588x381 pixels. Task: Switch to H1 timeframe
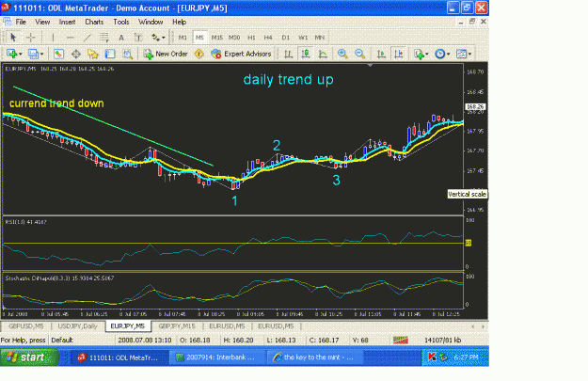click(x=251, y=37)
